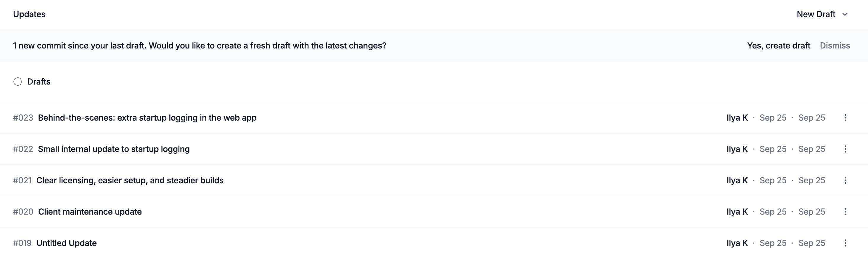Image resolution: width=868 pixels, height=256 pixels.
Task: Click Yes, create draft
Action: point(778,46)
